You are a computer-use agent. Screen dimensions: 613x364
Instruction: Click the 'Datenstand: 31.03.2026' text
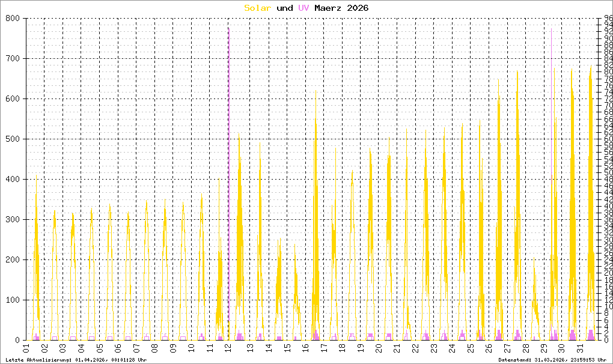point(552,360)
